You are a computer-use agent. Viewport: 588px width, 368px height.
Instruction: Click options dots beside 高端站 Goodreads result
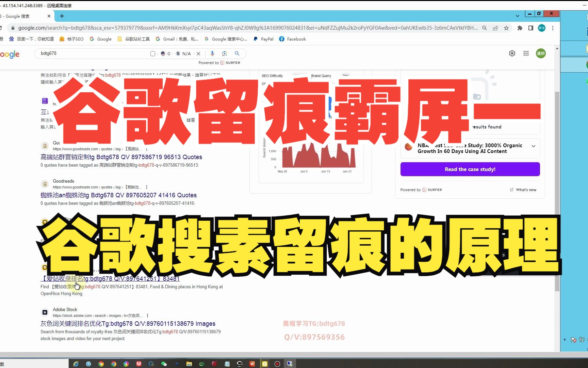[147, 149]
